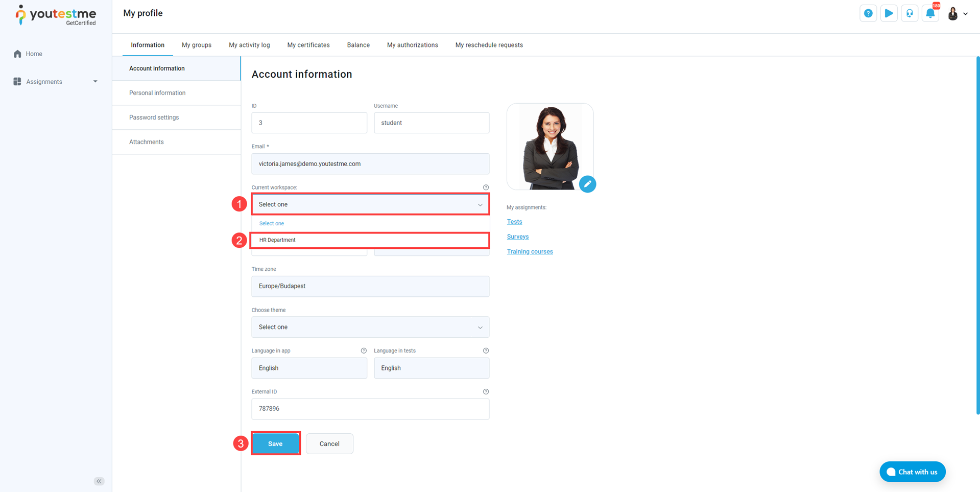980x492 pixels.
Task: Open the Choose theme dropdown
Action: point(370,327)
